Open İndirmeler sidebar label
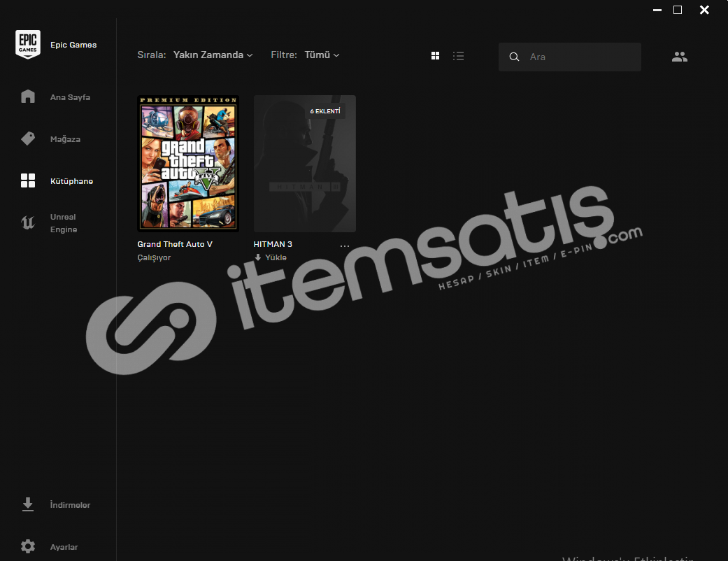 pyautogui.click(x=70, y=505)
